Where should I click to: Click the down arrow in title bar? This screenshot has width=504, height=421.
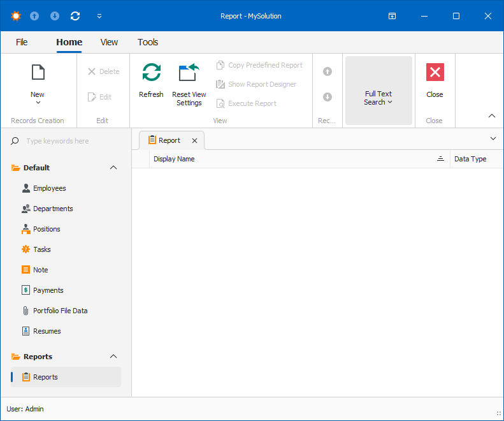tap(55, 16)
